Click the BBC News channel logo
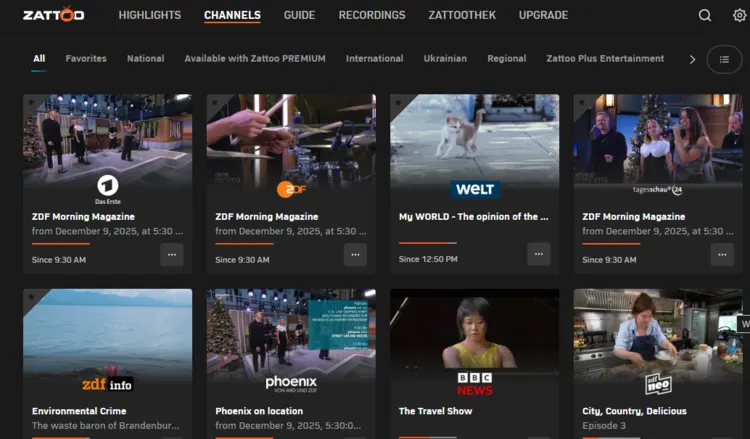The width and height of the screenshot is (750, 439). pyautogui.click(x=474, y=384)
